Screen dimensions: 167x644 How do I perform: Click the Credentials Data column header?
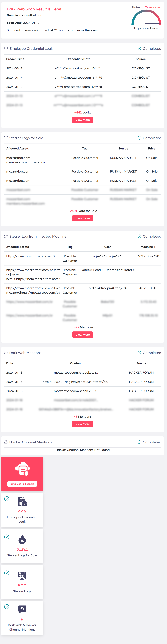coord(78,59)
